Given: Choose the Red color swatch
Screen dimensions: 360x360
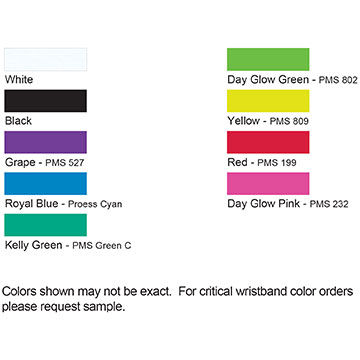Looking at the screenshot, I should tap(268, 142).
